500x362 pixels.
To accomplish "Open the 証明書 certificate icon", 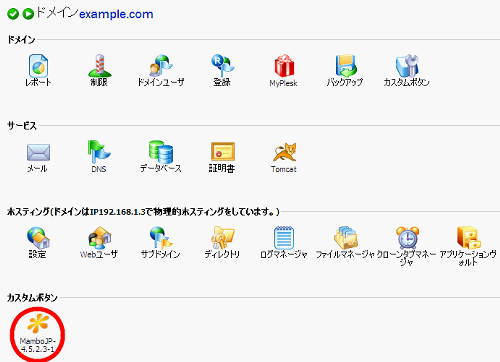I will [223, 152].
